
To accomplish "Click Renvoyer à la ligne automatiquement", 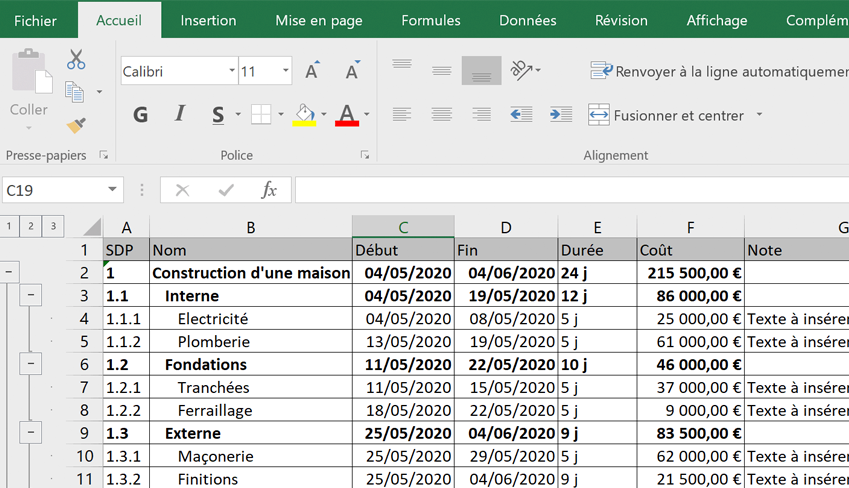I will click(719, 71).
